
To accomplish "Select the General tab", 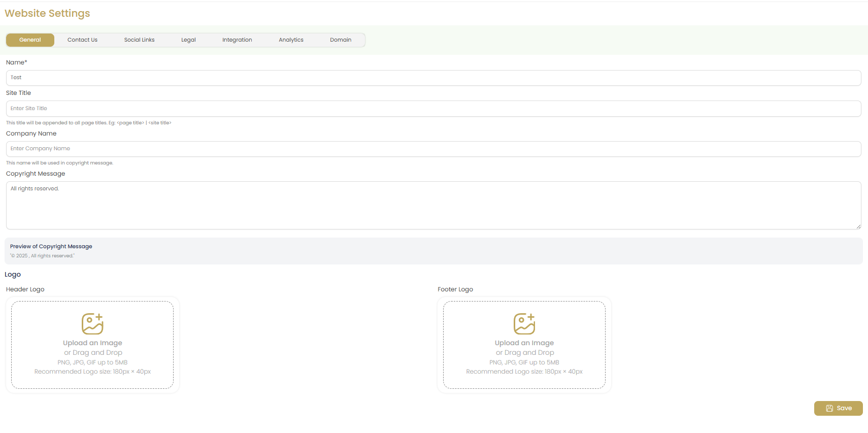I will click(30, 40).
